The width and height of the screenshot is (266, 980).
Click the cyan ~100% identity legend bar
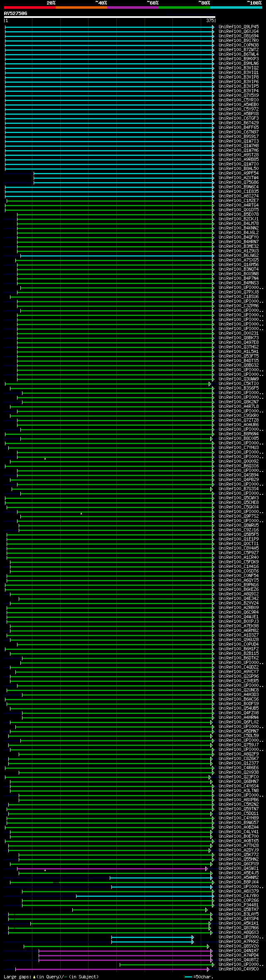(x=236, y=7)
